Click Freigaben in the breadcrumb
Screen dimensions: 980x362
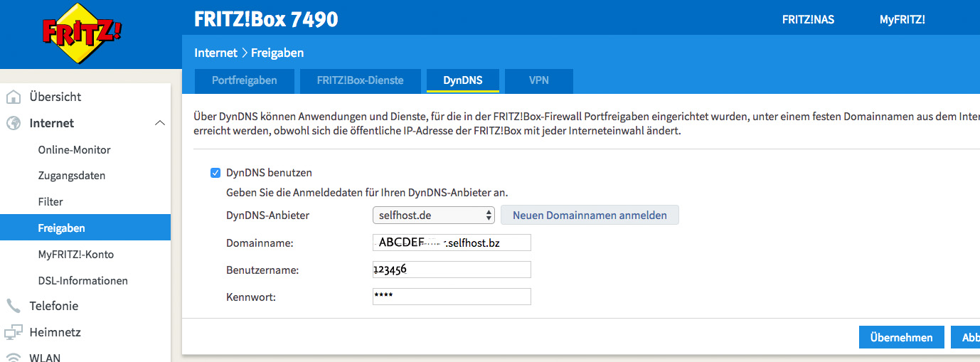point(277,53)
